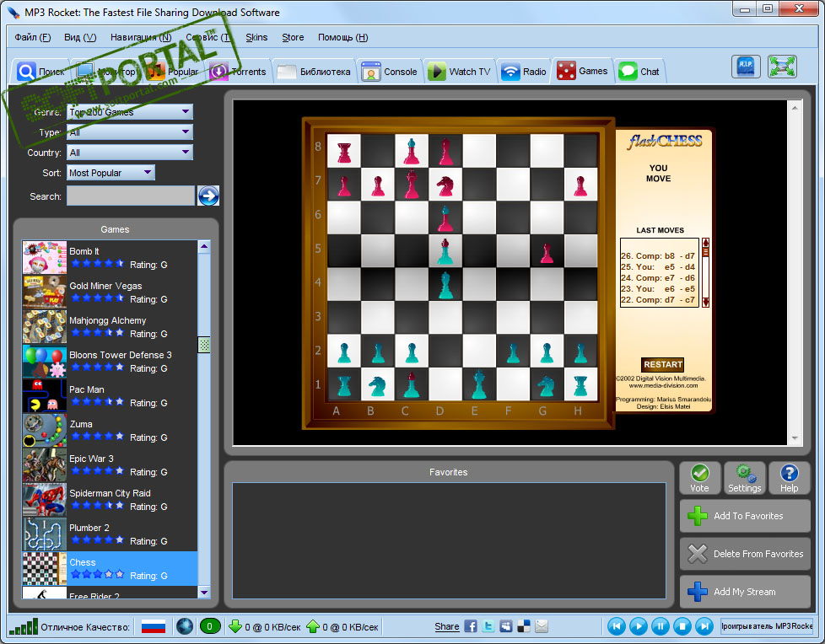
Task: Click games list scrollbar up arrow
Action: 204,247
